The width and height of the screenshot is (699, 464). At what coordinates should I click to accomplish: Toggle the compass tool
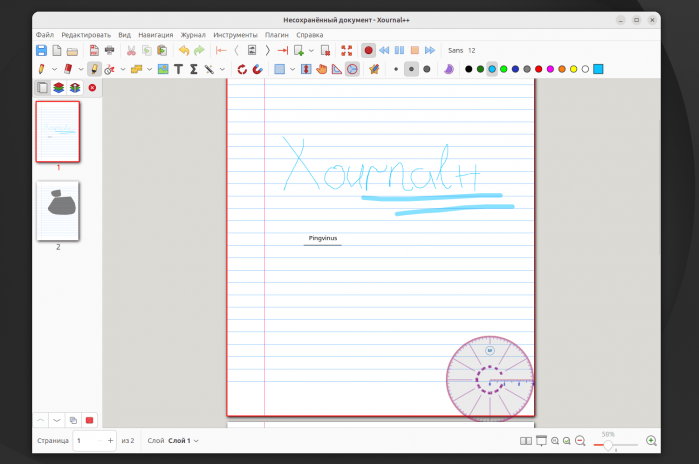(352, 69)
